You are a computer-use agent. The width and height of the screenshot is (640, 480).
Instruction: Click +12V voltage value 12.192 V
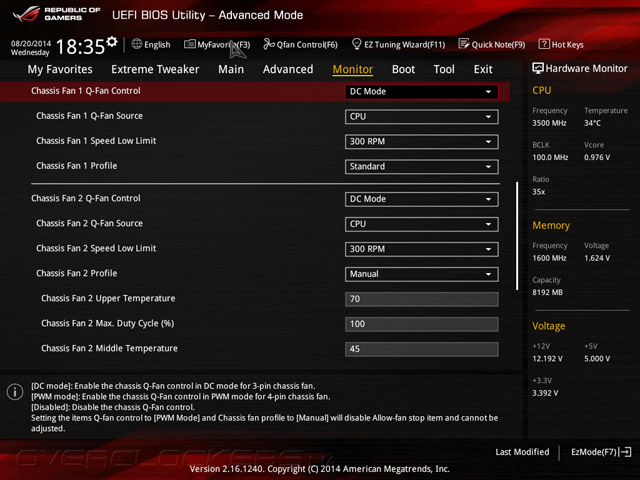tap(547, 358)
